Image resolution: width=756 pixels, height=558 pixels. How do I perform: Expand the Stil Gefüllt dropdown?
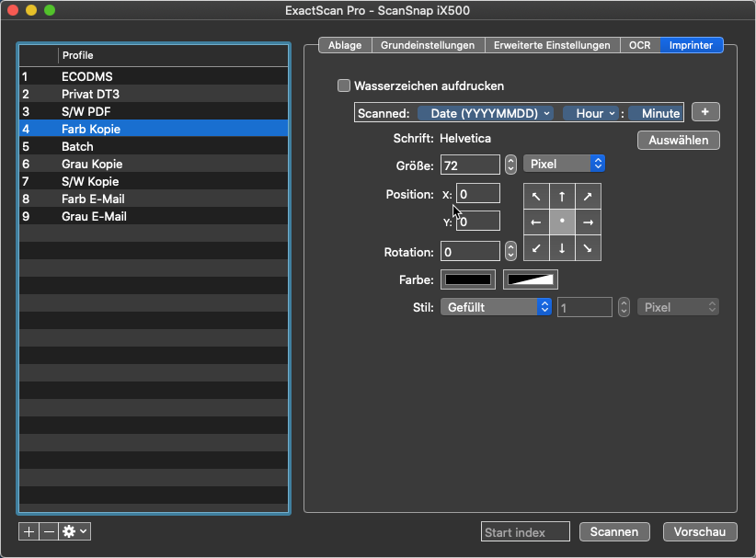click(496, 307)
